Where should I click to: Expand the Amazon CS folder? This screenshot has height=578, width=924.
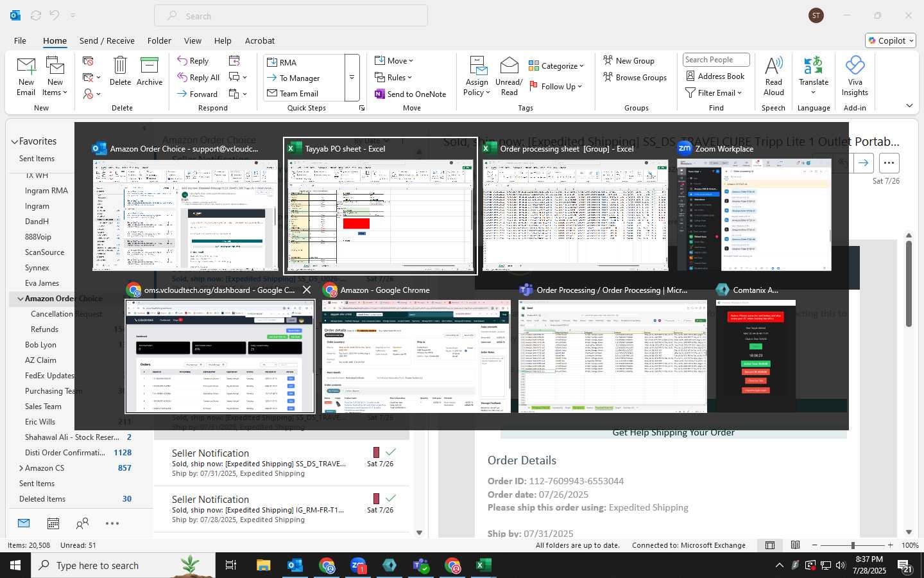[21, 468]
